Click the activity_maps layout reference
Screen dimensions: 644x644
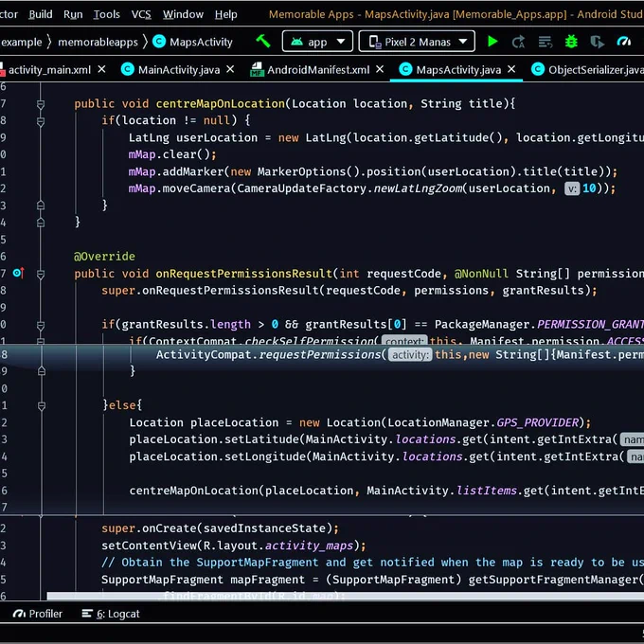tap(309, 546)
